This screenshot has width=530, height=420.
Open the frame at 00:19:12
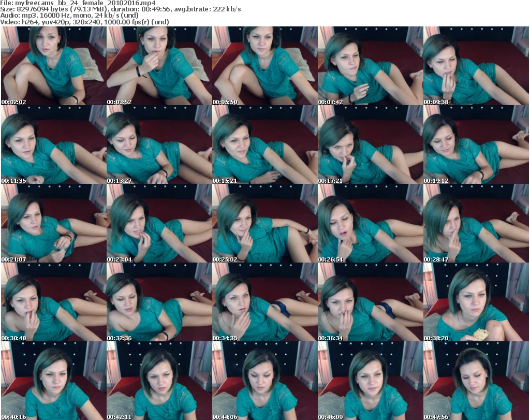[476, 144]
